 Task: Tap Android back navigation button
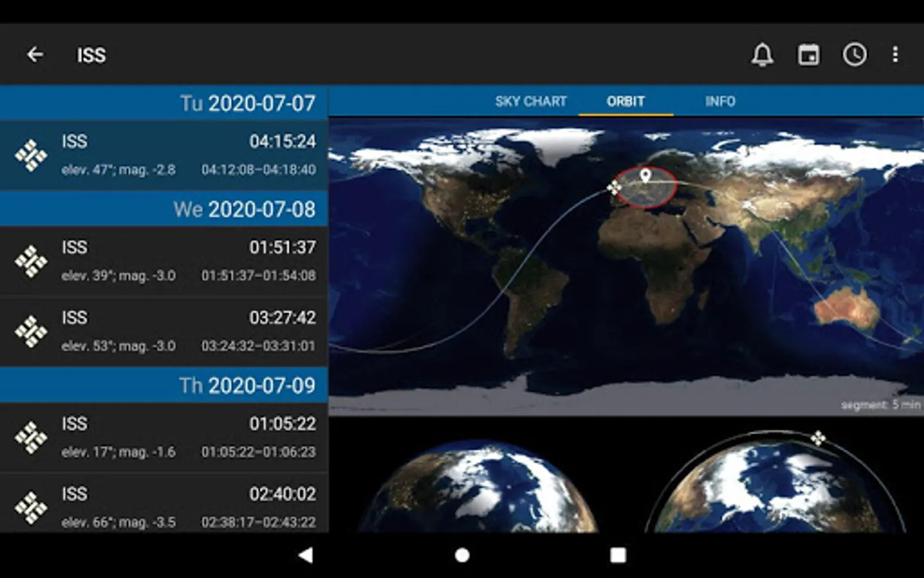306,555
